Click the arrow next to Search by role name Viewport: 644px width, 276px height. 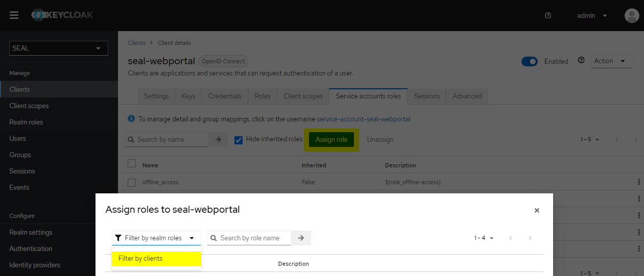point(301,238)
